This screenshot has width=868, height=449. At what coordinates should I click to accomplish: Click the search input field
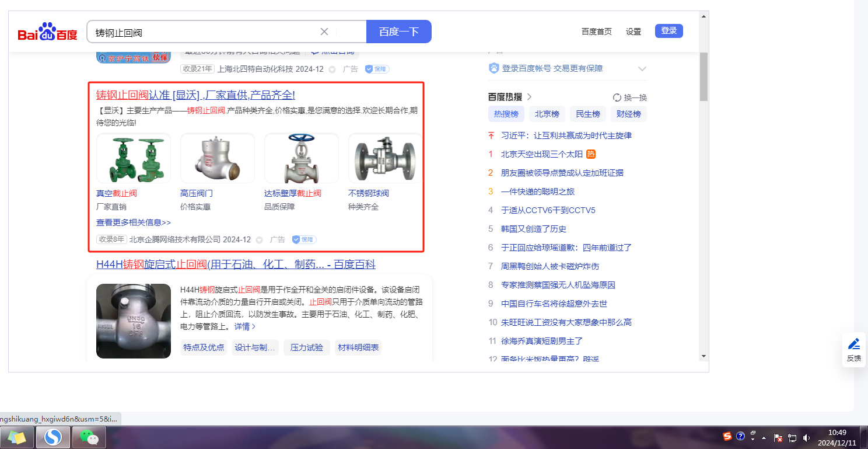pyautogui.click(x=204, y=32)
